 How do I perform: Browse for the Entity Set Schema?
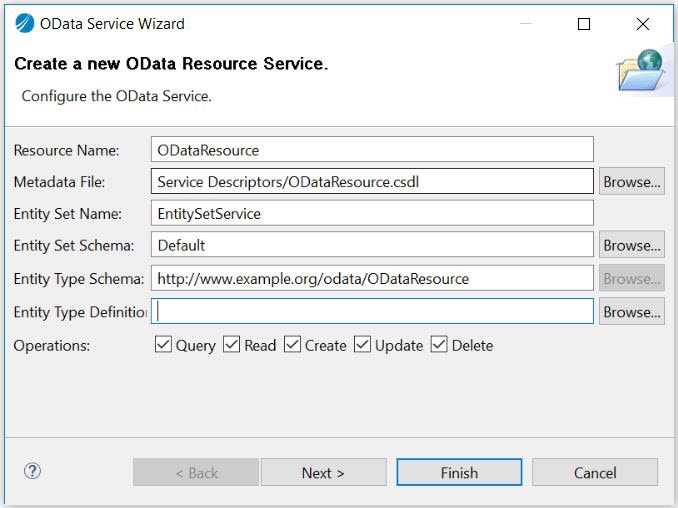631,245
